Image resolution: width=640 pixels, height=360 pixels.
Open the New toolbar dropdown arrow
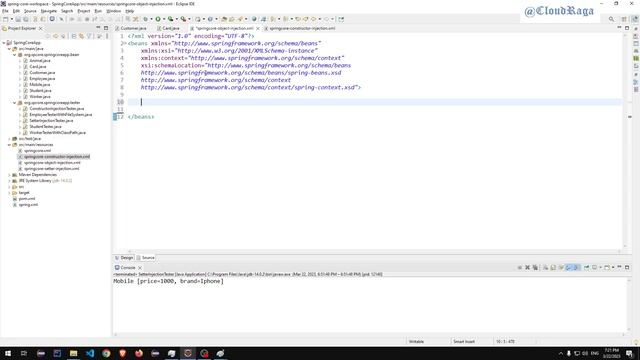(x=11, y=19)
